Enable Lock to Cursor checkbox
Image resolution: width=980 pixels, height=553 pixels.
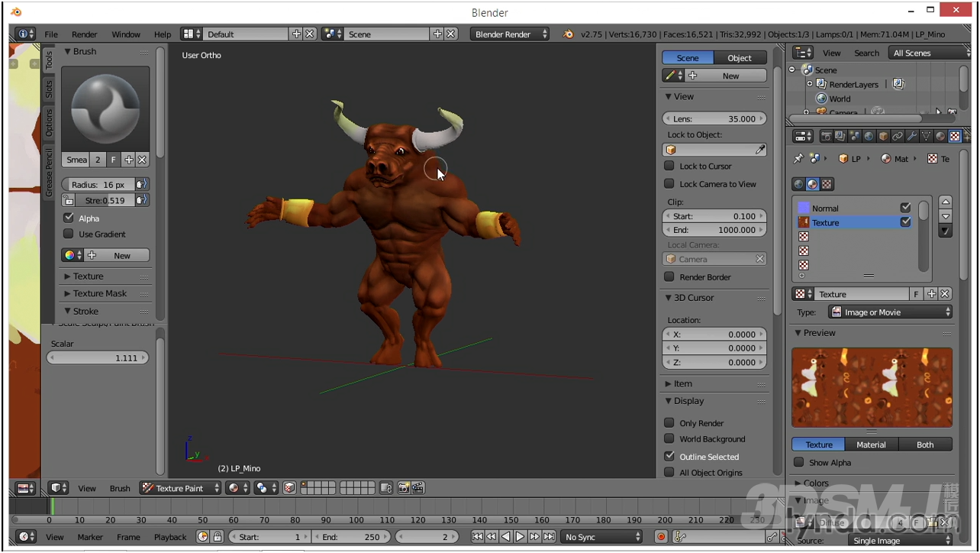click(669, 166)
